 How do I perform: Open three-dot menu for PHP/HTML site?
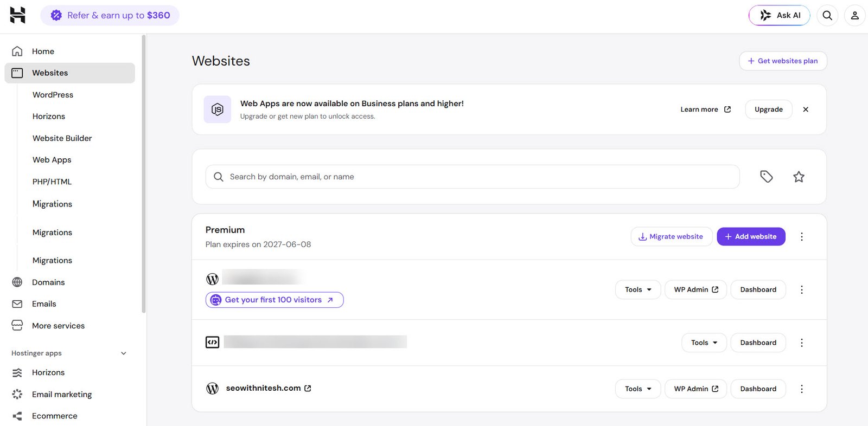coord(802,343)
